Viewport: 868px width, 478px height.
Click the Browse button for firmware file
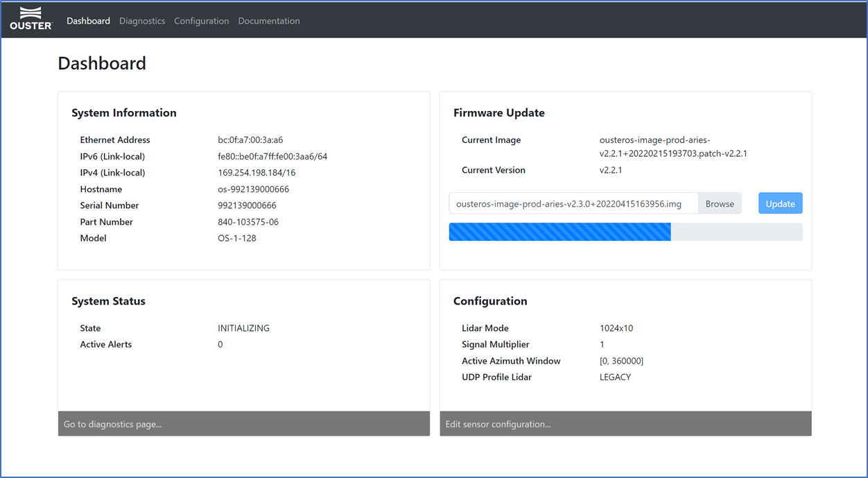pyautogui.click(x=720, y=203)
